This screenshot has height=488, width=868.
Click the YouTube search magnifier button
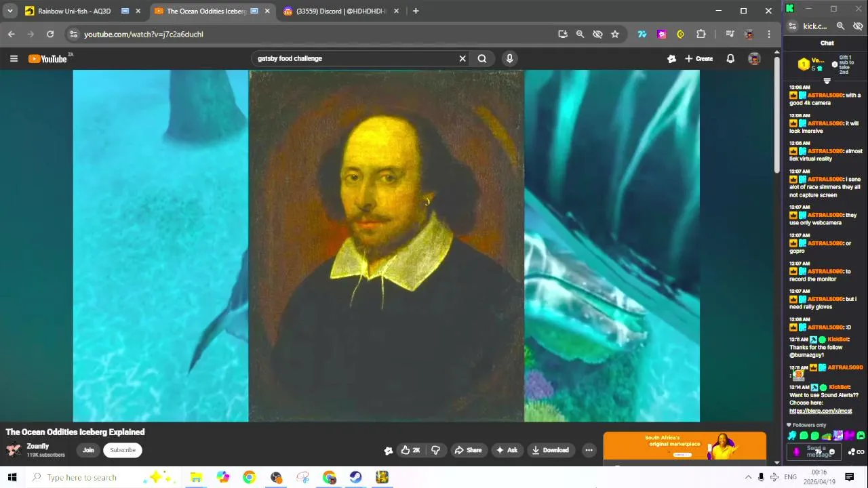[x=482, y=58]
